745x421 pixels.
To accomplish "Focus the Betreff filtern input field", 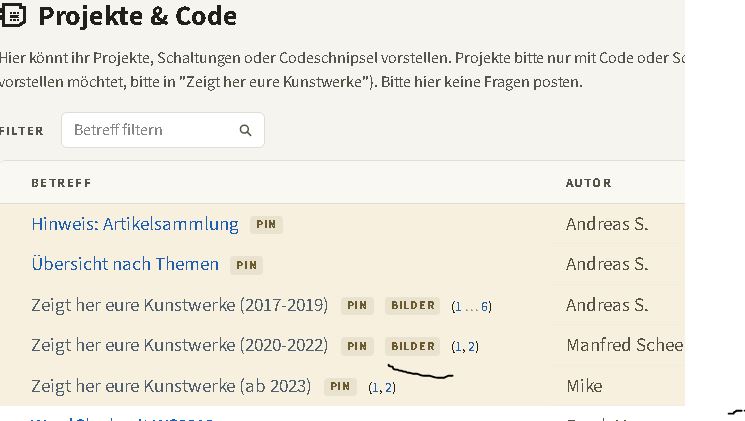I will 162,130.
